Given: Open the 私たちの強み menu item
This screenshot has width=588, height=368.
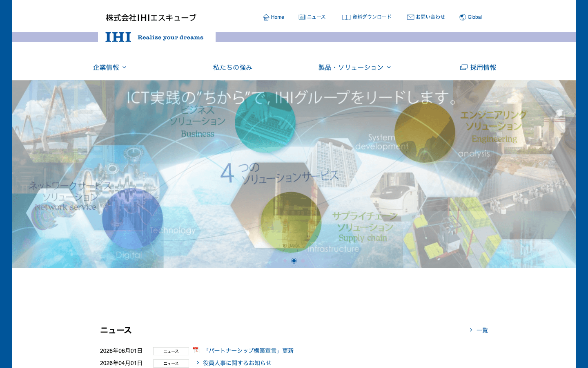Looking at the screenshot, I should tap(233, 67).
